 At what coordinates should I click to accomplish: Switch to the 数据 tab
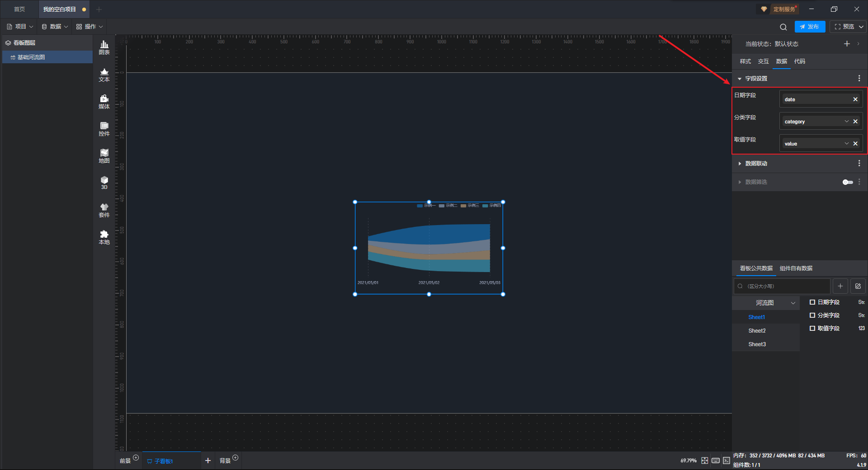coord(782,61)
